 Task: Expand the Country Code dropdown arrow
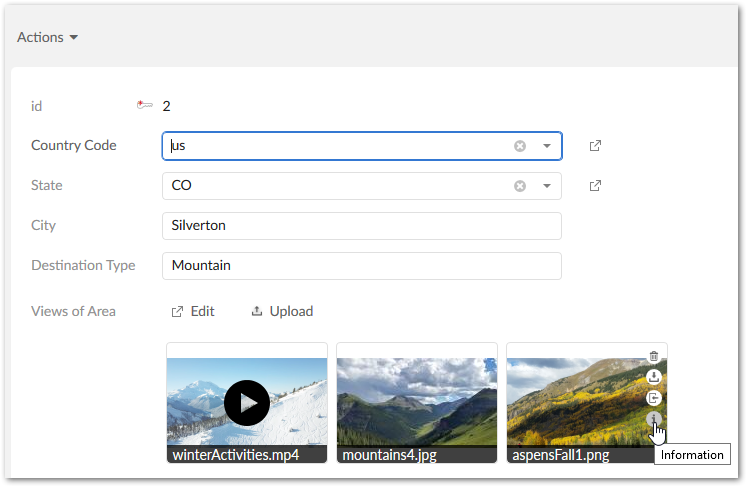click(x=547, y=146)
